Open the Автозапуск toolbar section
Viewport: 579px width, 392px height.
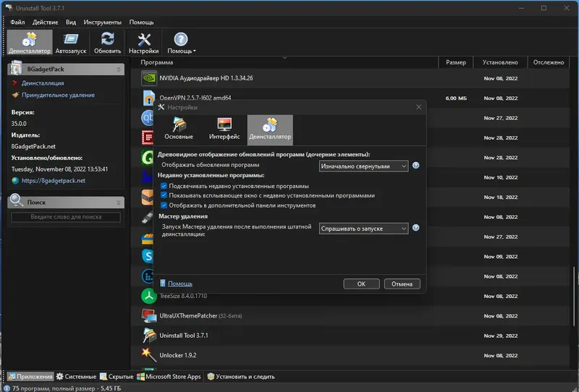(x=70, y=43)
